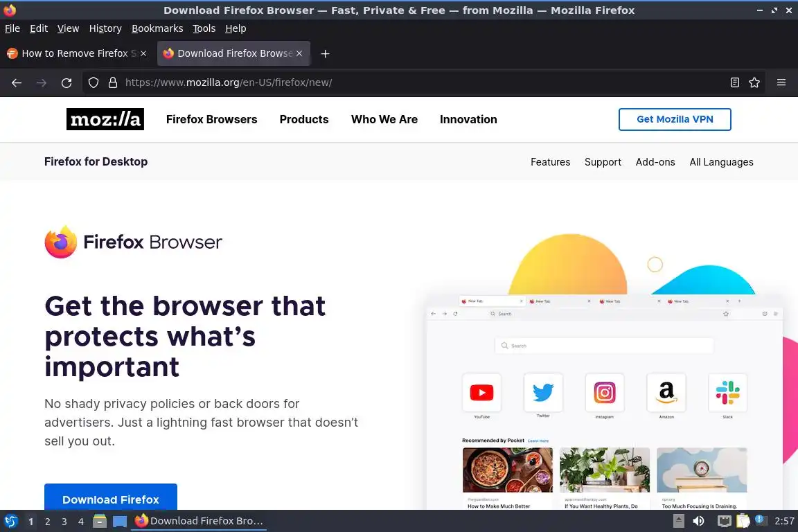The image size is (798, 532).
Task: Click the network monitor tray icon
Action: click(x=724, y=521)
